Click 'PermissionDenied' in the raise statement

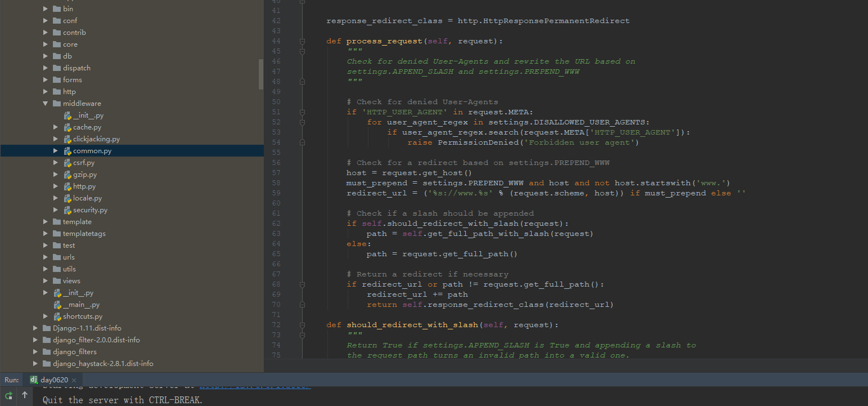point(478,142)
